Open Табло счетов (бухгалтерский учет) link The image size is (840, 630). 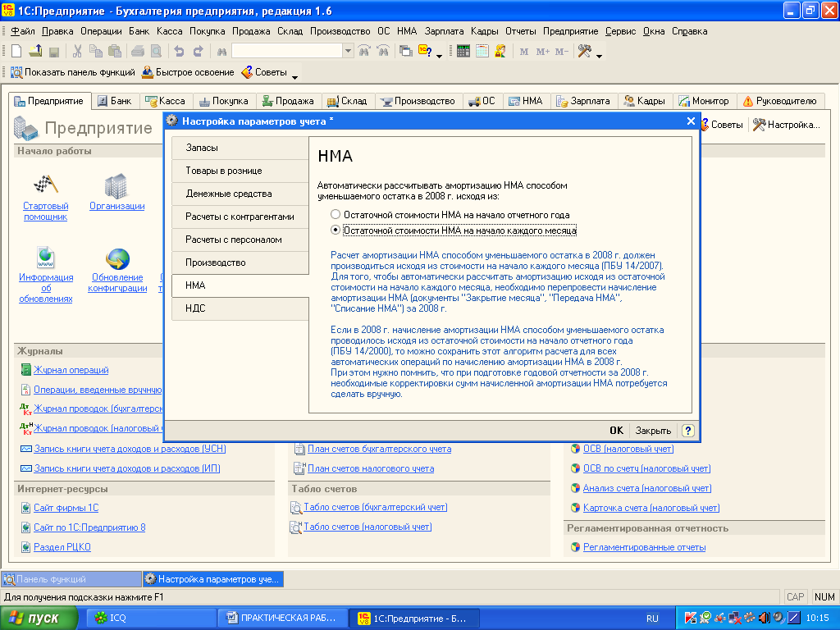375,507
